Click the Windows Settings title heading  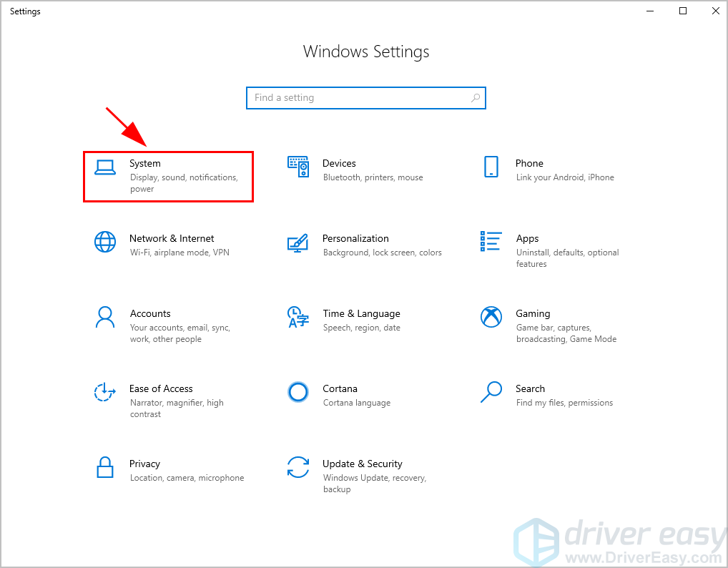(x=366, y=52)
